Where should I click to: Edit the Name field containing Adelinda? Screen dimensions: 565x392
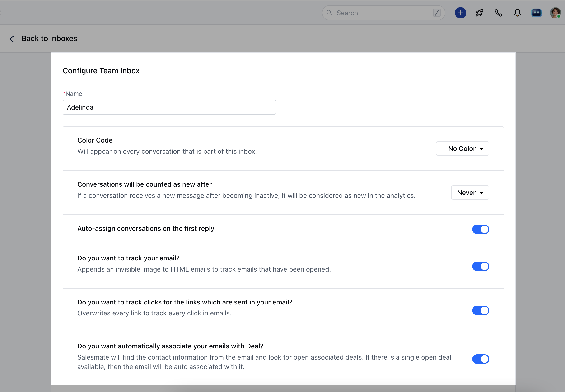(169, 107)
